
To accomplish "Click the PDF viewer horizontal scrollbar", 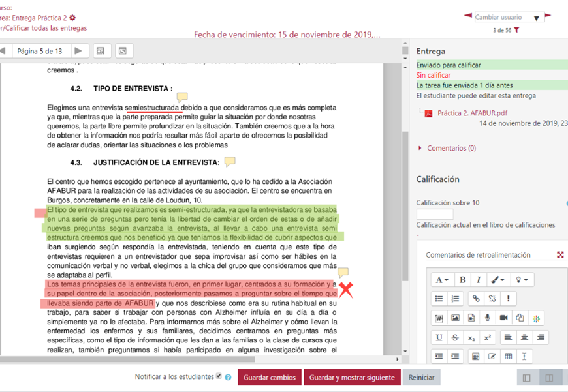I will (x=127, y=359).
